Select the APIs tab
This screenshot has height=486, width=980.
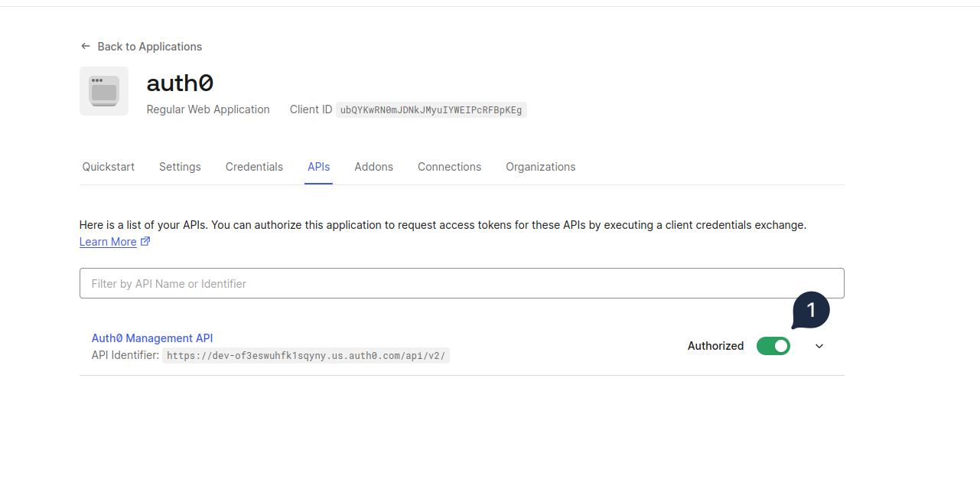(318, 167)
